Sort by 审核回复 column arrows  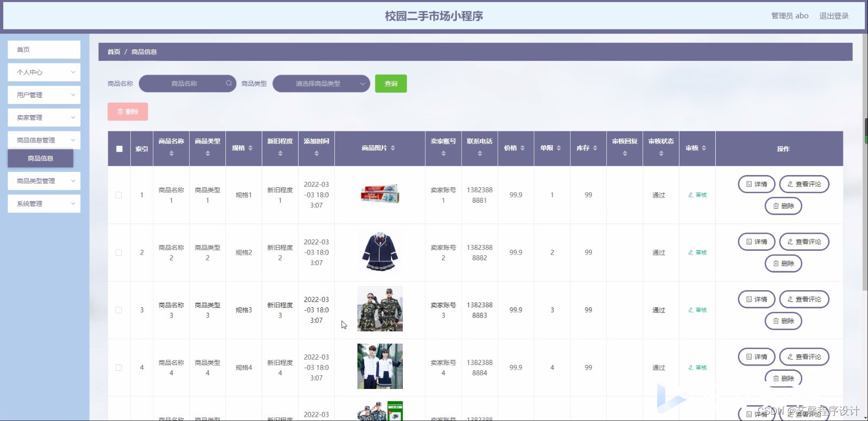coord(625,154)
